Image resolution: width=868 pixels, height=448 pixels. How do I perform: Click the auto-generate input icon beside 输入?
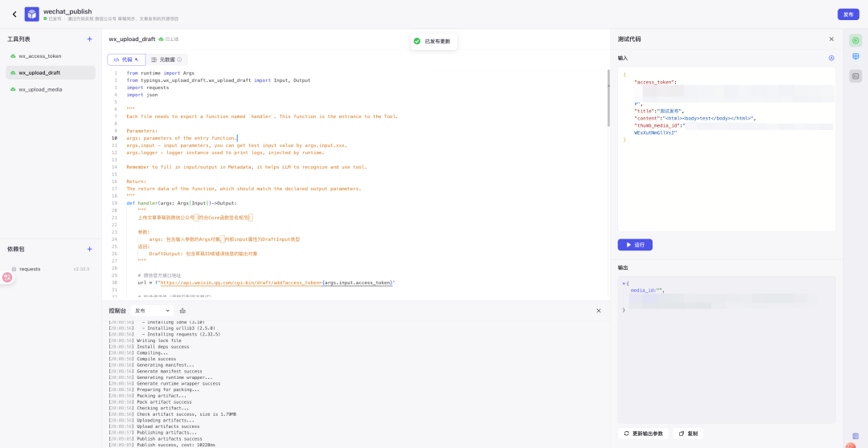[x=831, y=58]
